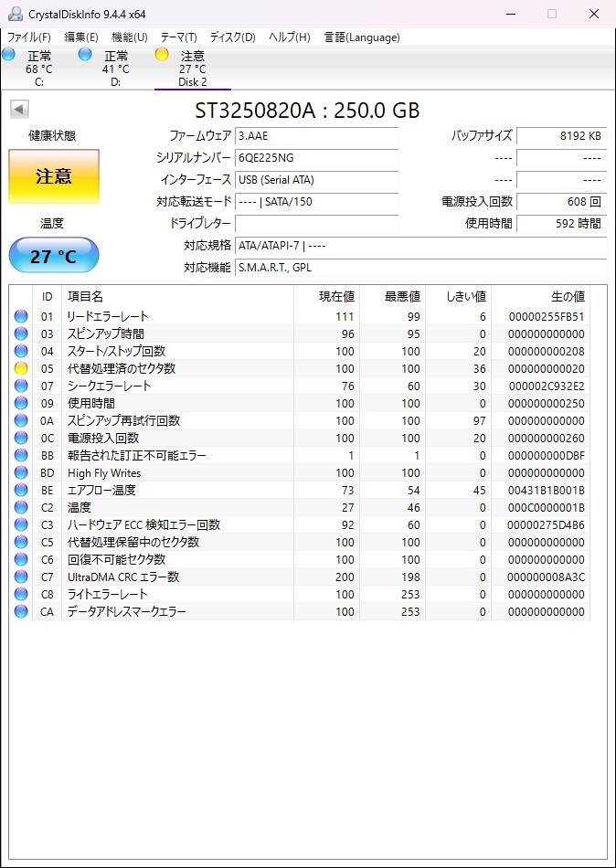The image size is (616, 868).
Task: Select the 報告された訂正不可能エラー attribute name
Action: point(137,456)
